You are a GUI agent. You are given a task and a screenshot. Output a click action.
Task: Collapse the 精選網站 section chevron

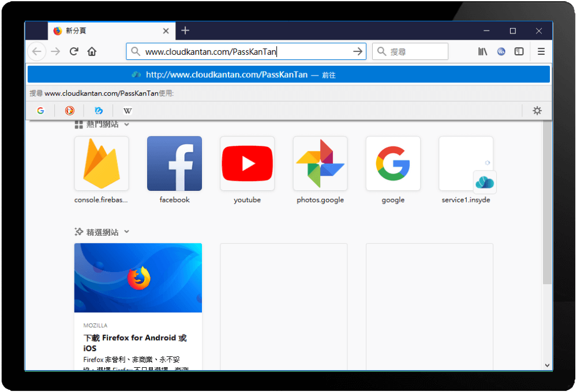pos(126,232)
